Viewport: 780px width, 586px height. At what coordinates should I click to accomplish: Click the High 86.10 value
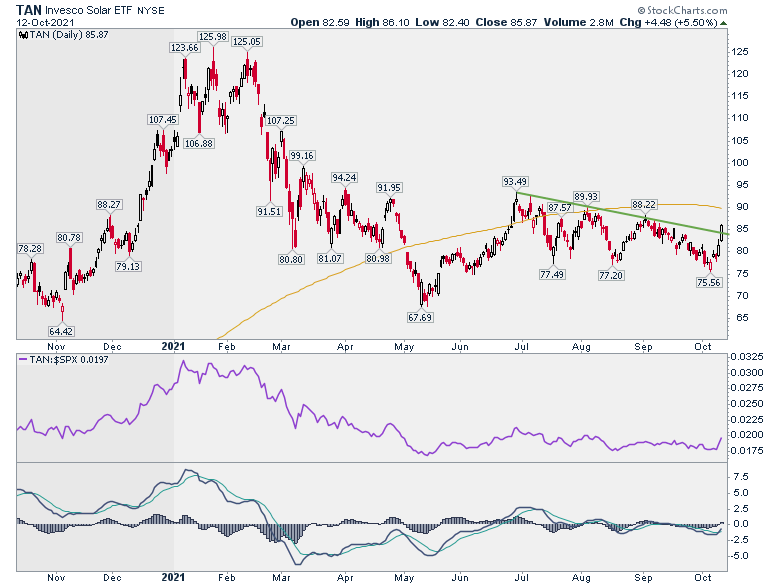[x=382, y=22]
